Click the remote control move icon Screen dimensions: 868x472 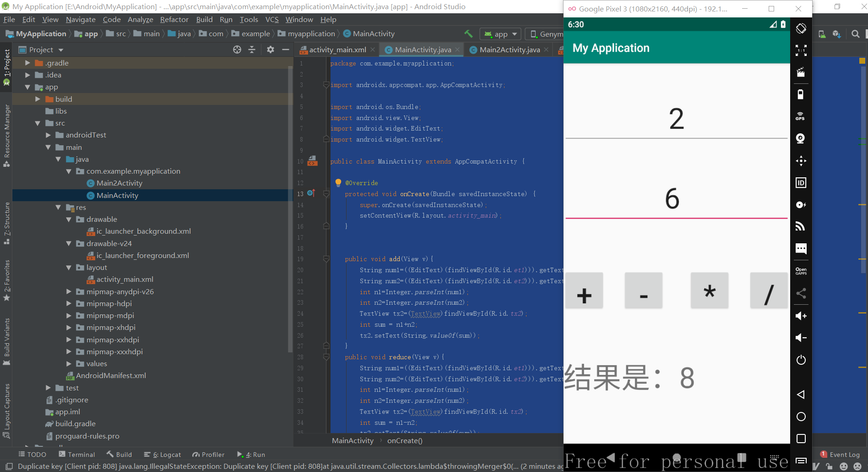point(801,160)
